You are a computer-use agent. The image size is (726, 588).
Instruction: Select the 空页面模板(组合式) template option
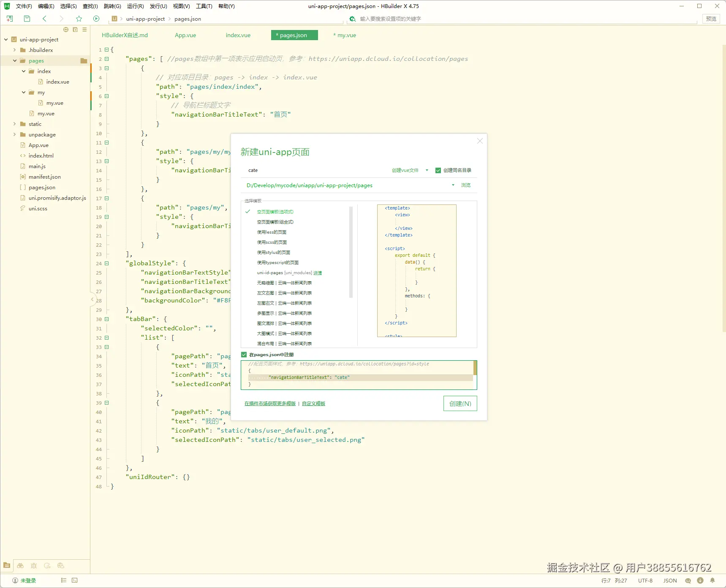click(275, 222)
